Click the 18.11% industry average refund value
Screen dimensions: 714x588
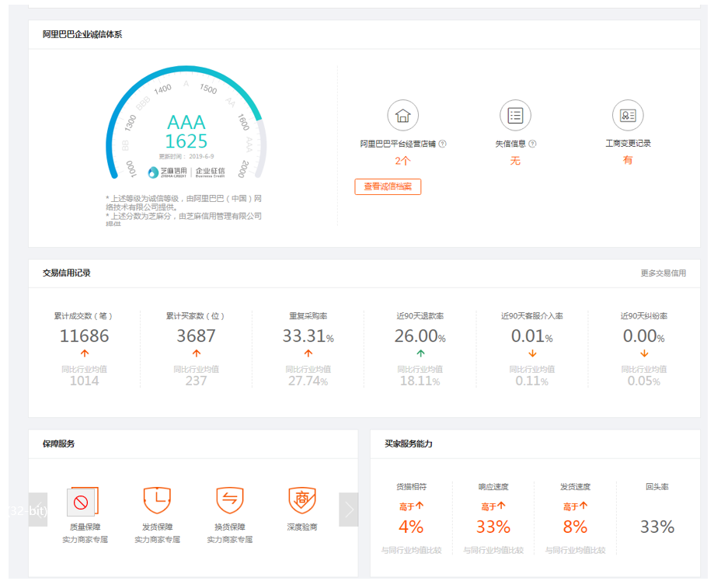[420, 381]
